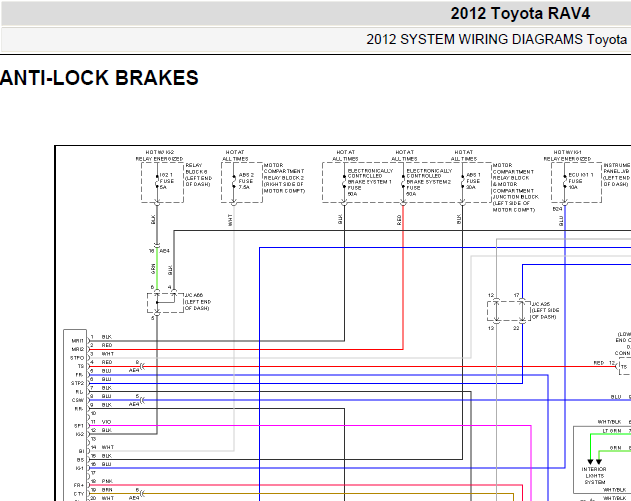Click the 'CTY' terminal label

[x=79, y=494]
